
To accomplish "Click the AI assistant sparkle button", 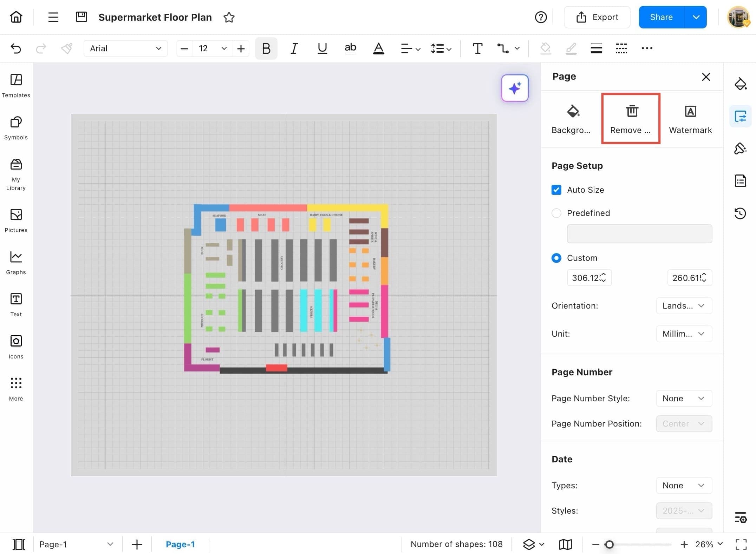I will [x=515, y=88].
